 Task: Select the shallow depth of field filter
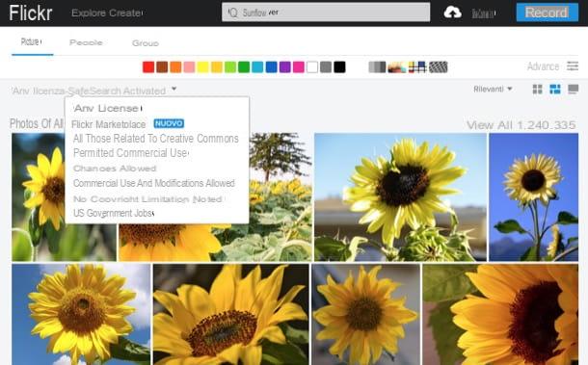(x=397, y=67)
